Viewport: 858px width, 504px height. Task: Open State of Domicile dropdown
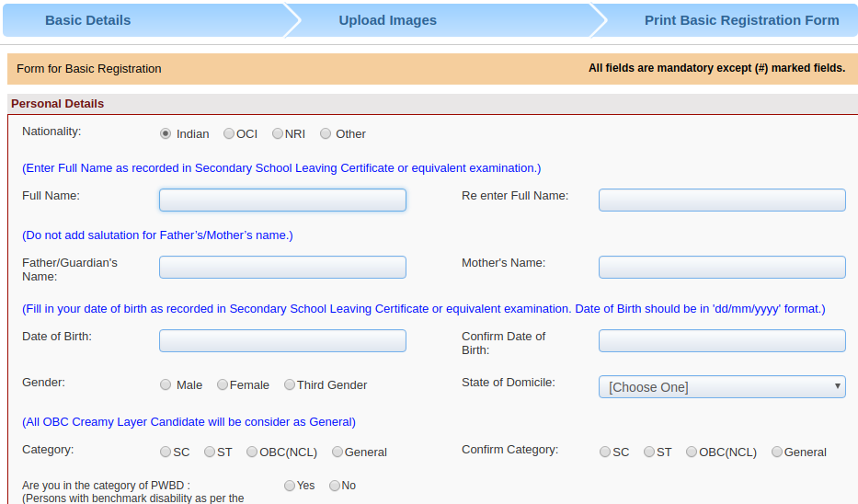[x=722, y=387]
